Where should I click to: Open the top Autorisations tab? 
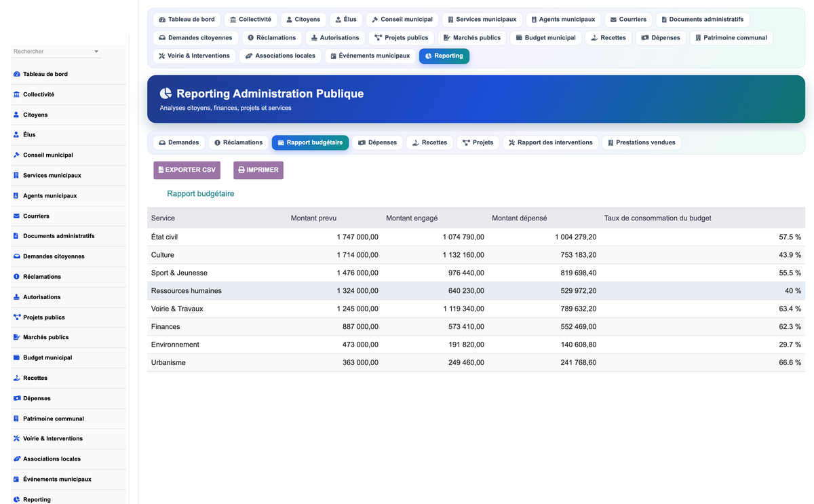pyautogui.click(x=335, y=38)
